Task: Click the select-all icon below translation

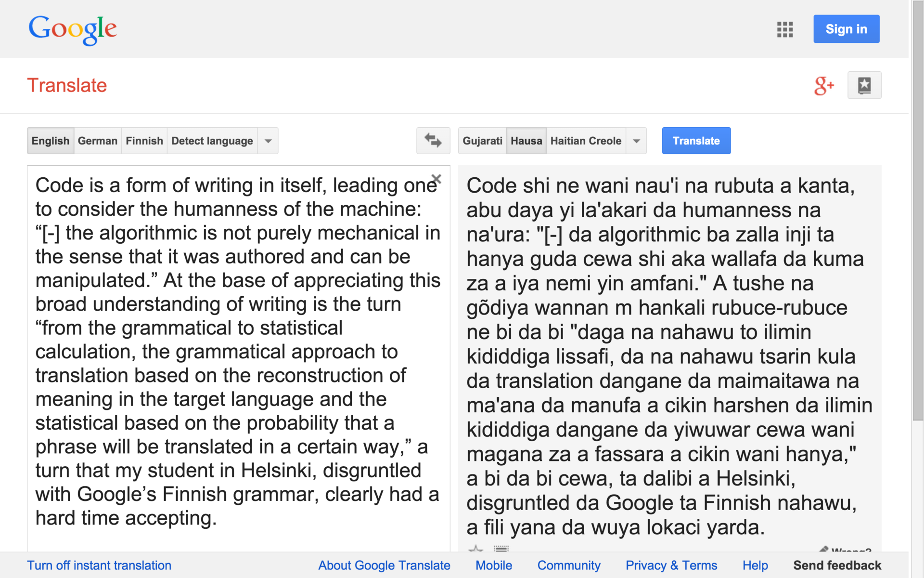Action: pos(501,549)
